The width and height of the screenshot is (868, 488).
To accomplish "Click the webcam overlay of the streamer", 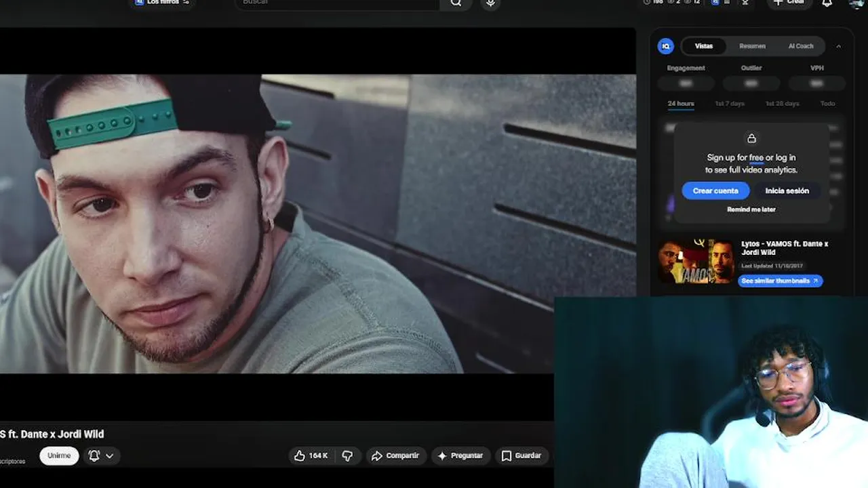I will [711, 392].
